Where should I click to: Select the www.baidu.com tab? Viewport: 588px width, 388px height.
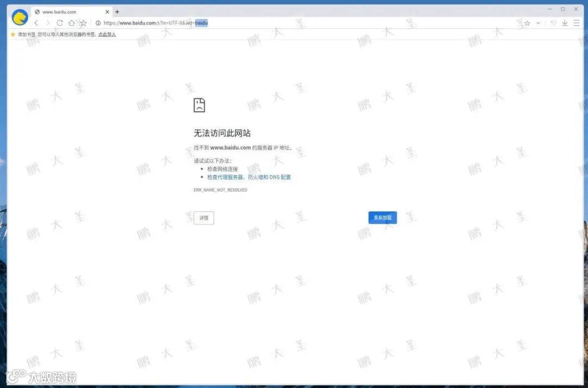(x=72, y=12)
